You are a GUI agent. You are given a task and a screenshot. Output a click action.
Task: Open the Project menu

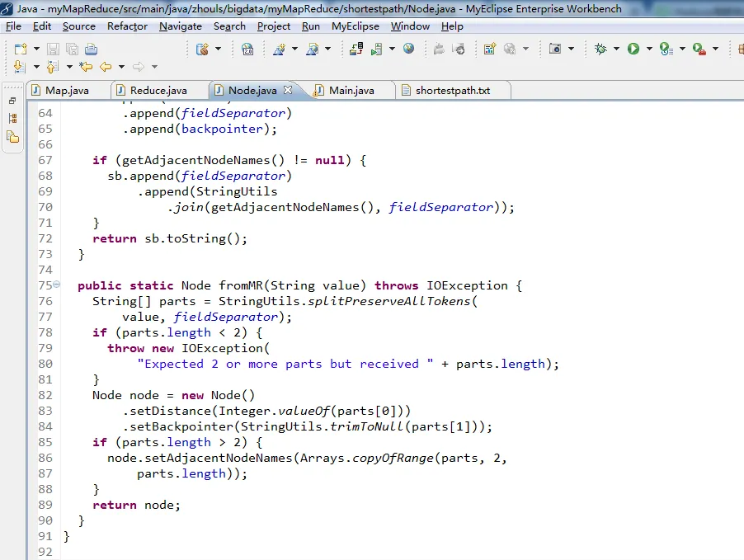pyautogui.click(x=274, y=26)
